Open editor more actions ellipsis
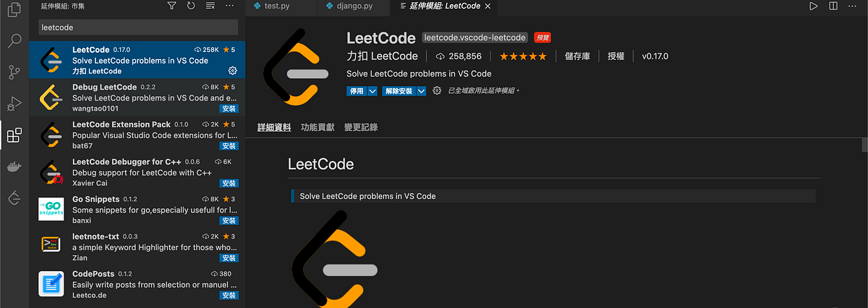 click(853, 6)
